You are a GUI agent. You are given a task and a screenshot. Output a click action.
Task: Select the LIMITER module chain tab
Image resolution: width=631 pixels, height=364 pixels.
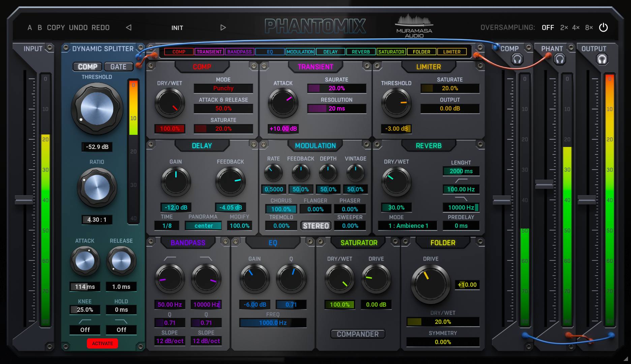[452, 52]
